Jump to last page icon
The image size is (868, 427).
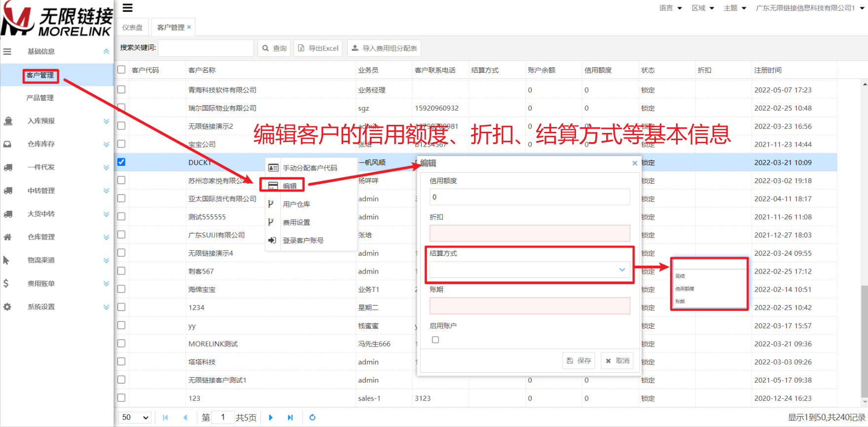(x=290, y=418)
